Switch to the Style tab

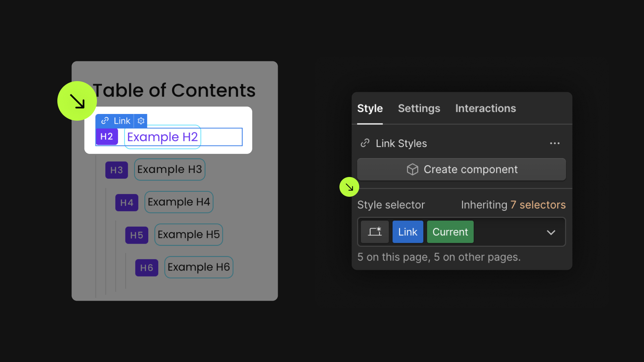(370, 108)
